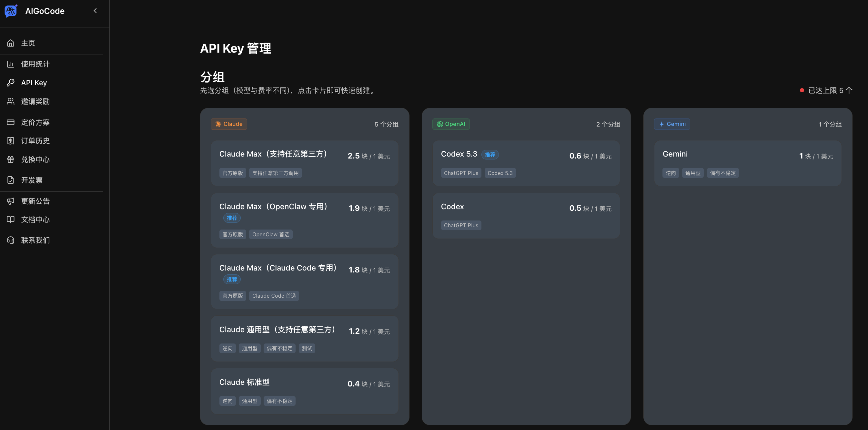Click the 2 个分组 count in OpenAI panel
The image size is (868, 430).
tap(608, 124)
